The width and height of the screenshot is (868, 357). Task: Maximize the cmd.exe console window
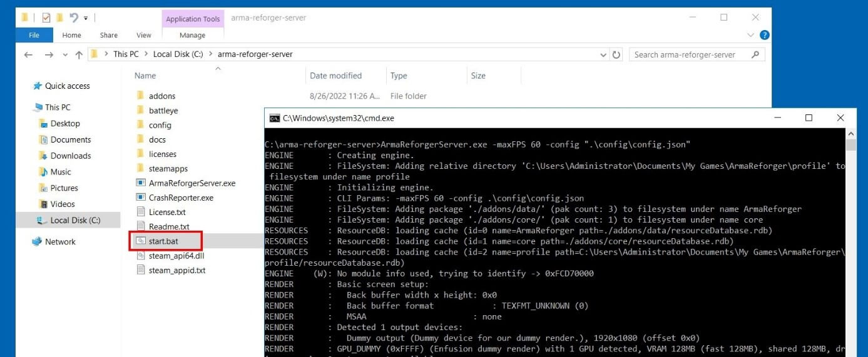pyautogui.click(x=809, y=118)
